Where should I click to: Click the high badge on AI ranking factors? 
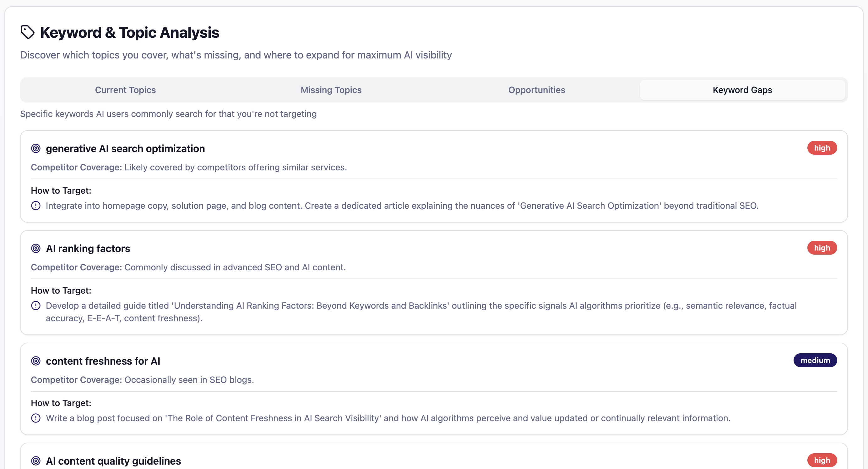coord(822,248)
